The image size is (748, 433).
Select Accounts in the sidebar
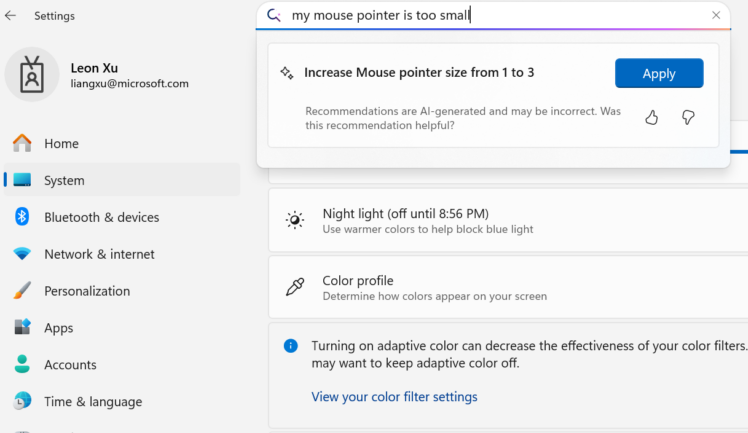tap(70, 365)
